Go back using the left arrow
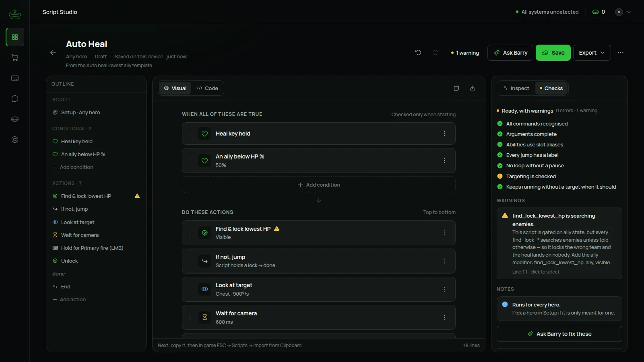644x362 pixels. (53, 53)
